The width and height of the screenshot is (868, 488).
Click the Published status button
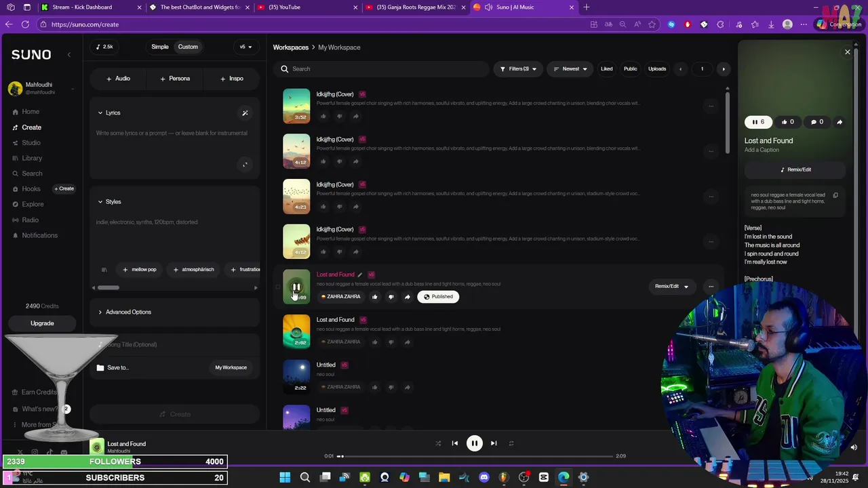[x=438, y=297]
